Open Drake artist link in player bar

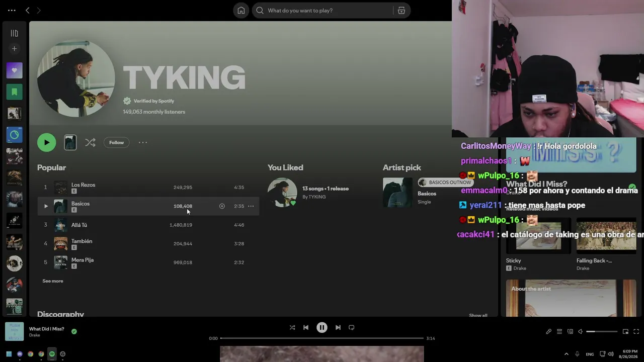click(x=35, y=335)
